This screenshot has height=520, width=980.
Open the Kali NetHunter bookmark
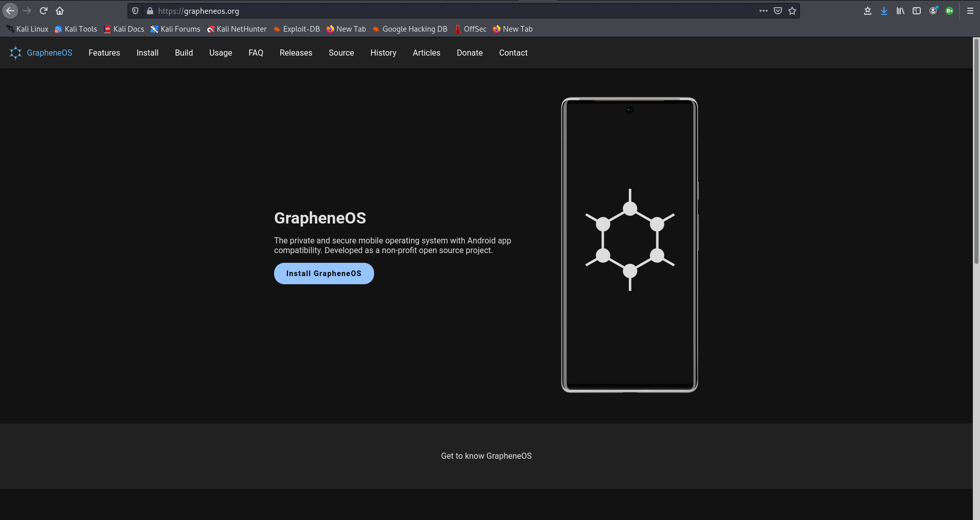(236, 29)
